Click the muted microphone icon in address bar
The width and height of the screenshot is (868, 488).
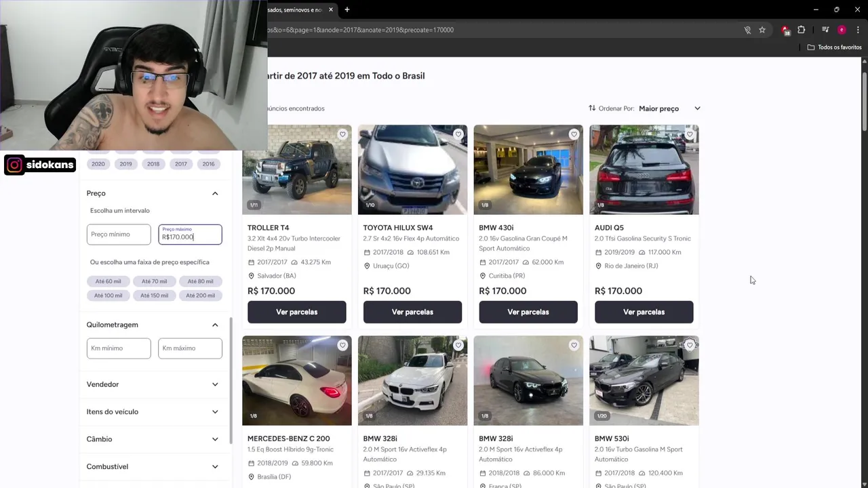[x=747, y=30]
